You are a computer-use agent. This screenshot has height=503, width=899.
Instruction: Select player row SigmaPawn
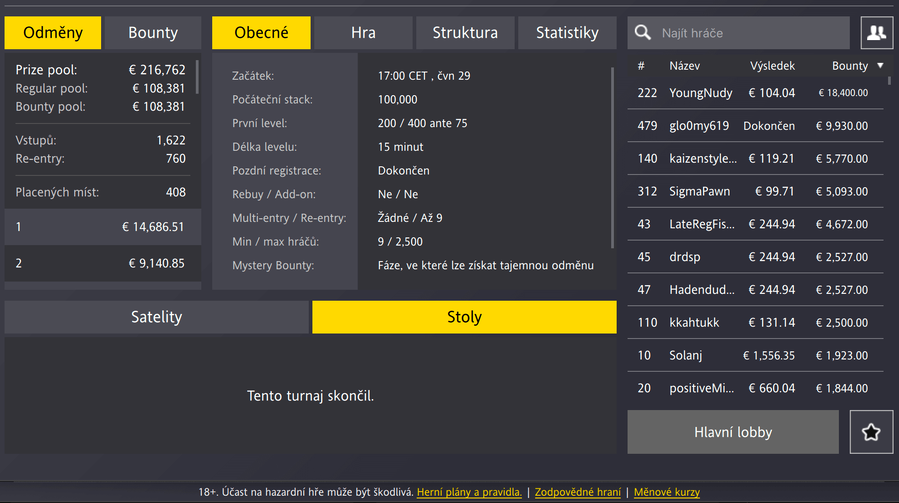coord(756,191)
